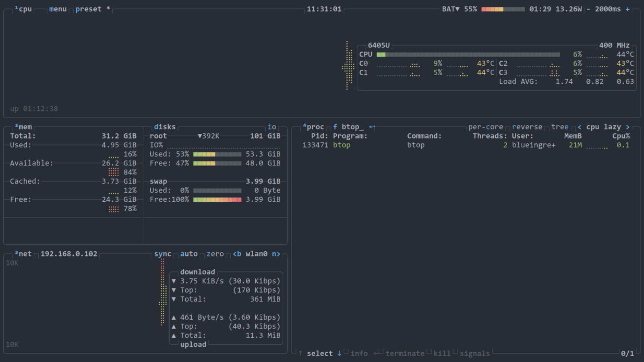Viewport: 644px width, 362px height.
Task: Switch to next network interface with n
Action: tap(276, 254)
